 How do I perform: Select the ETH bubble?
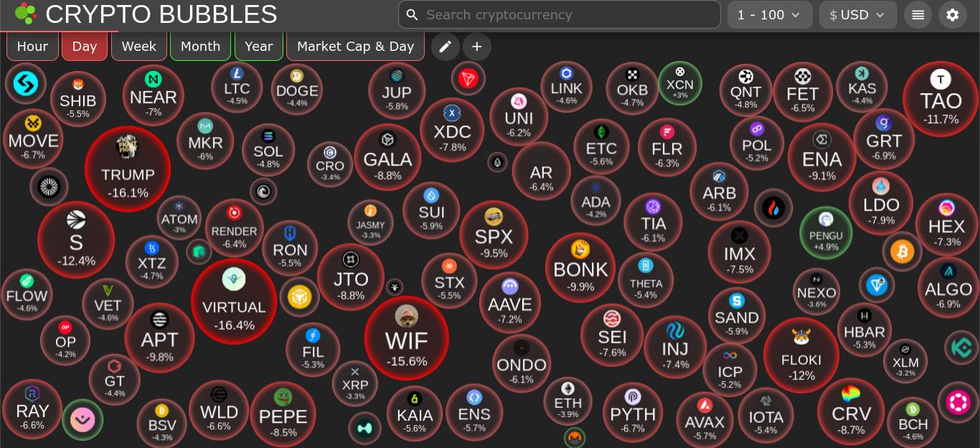(x=568, y=401)
